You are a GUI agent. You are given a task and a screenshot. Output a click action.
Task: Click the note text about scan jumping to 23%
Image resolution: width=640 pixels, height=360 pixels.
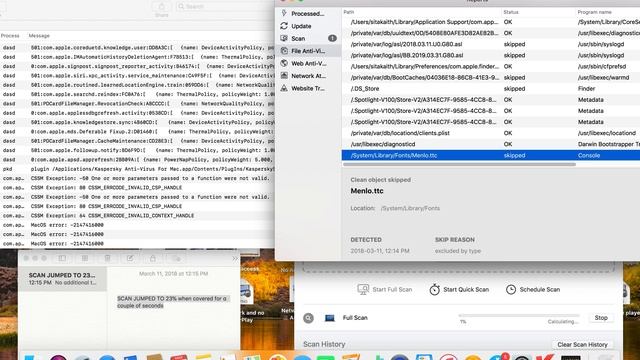pyautogui.click(x=172, y=302)
